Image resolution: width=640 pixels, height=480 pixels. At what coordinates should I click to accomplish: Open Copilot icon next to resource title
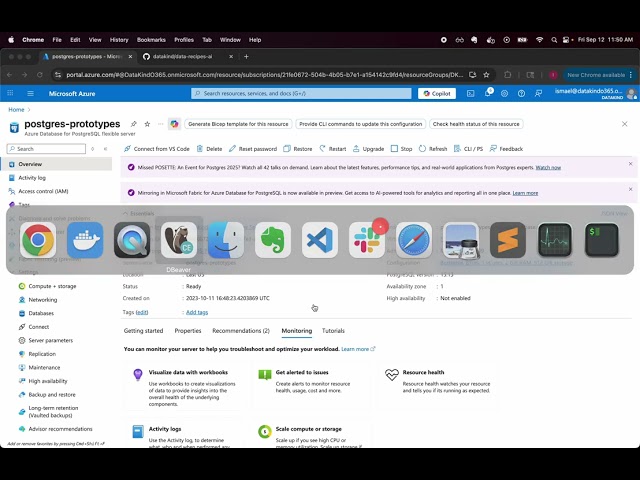pyautogui.click(x=174, y=124)
